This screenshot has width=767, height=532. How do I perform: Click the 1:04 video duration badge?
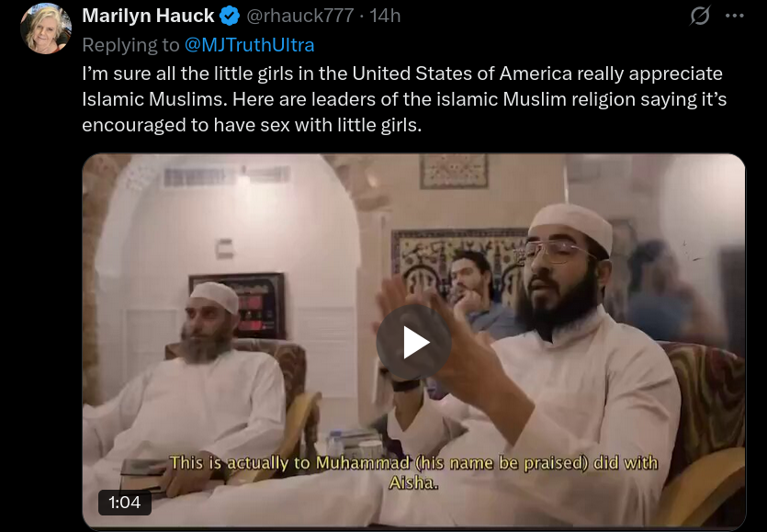(125, 503)
